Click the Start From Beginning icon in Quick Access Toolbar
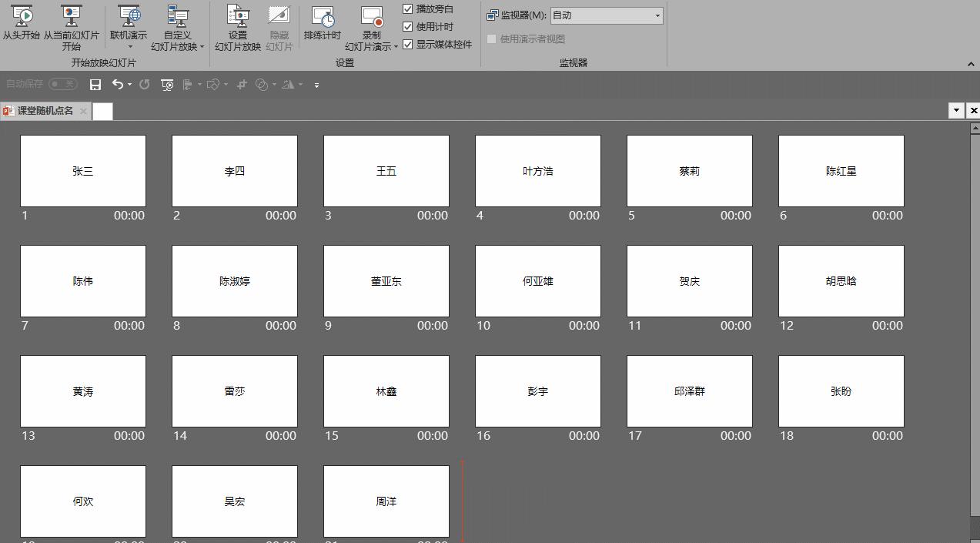 click(x=167, y=85)
